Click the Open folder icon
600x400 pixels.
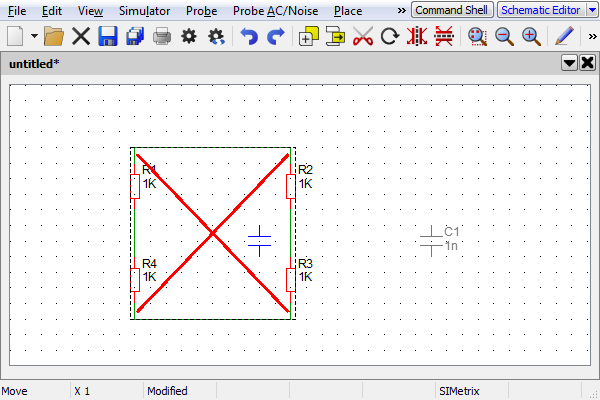(x=54, y=36)
